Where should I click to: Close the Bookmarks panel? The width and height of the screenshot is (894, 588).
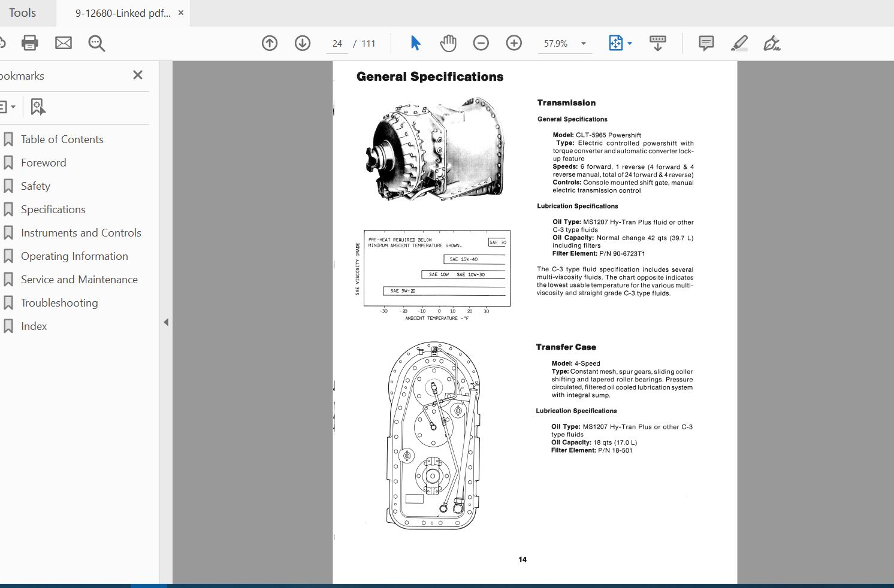(x=137, y=75)
